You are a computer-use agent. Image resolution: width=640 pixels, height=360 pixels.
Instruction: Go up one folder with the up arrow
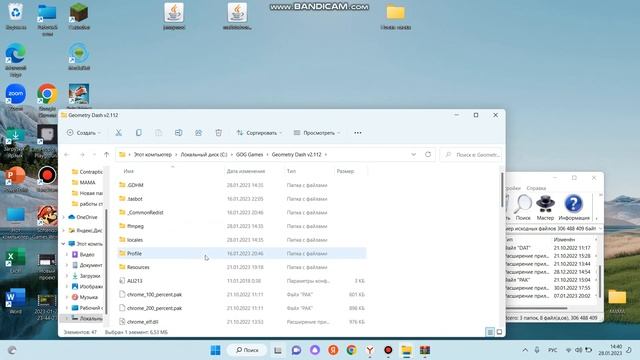point(107,155)
